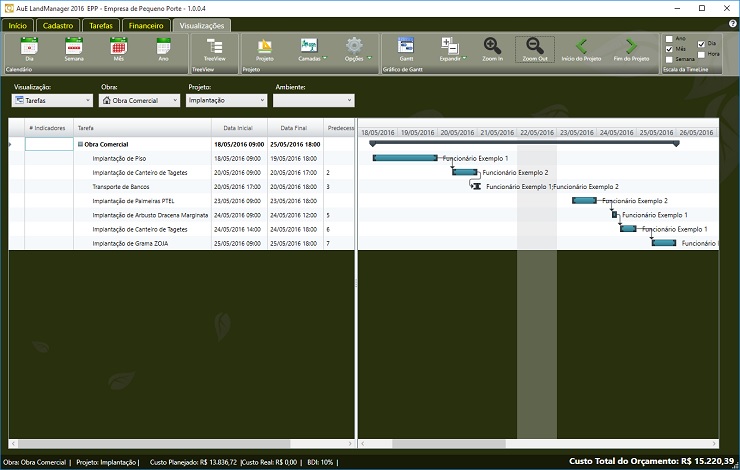Switch to the Início tab
The width and height of the screenshot is (740, 470).
17,25
